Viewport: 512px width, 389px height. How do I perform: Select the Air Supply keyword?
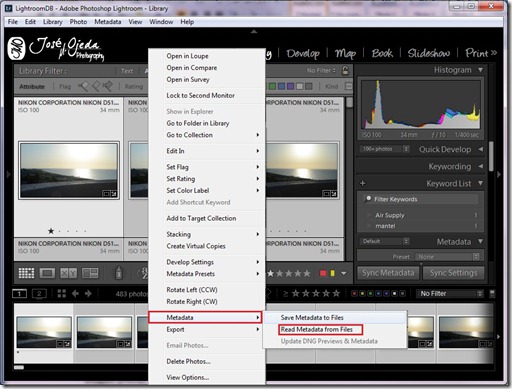[x=390, y=215]
